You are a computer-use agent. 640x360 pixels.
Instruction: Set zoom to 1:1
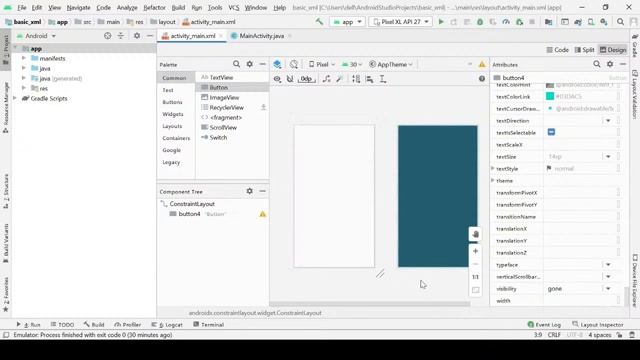point(476,277)
